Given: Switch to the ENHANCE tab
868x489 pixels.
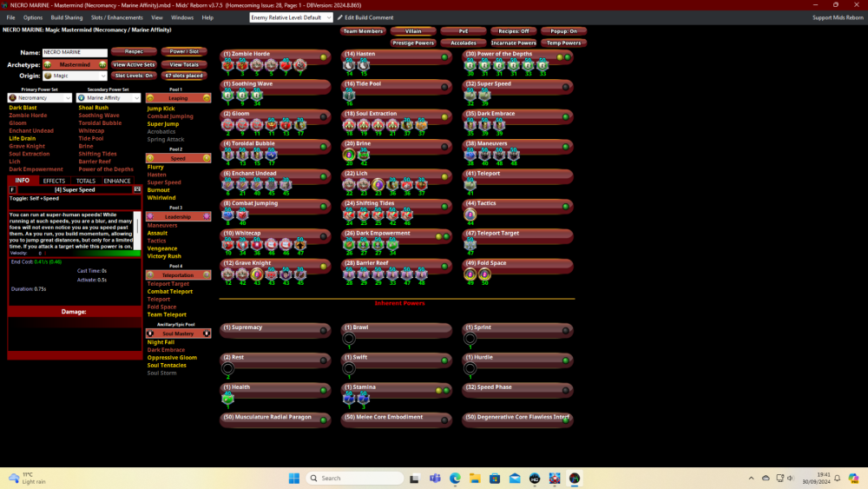Looking at the screenshot, I should tap(117, 181).
